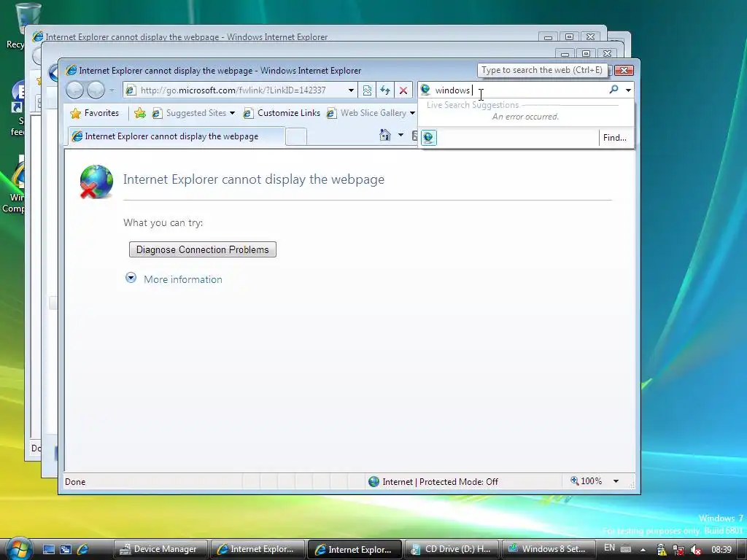The width and height of the screenshot is (747, 560).
Task: Toggle Compatibility View broken-page icon
Action: point(367,90)
